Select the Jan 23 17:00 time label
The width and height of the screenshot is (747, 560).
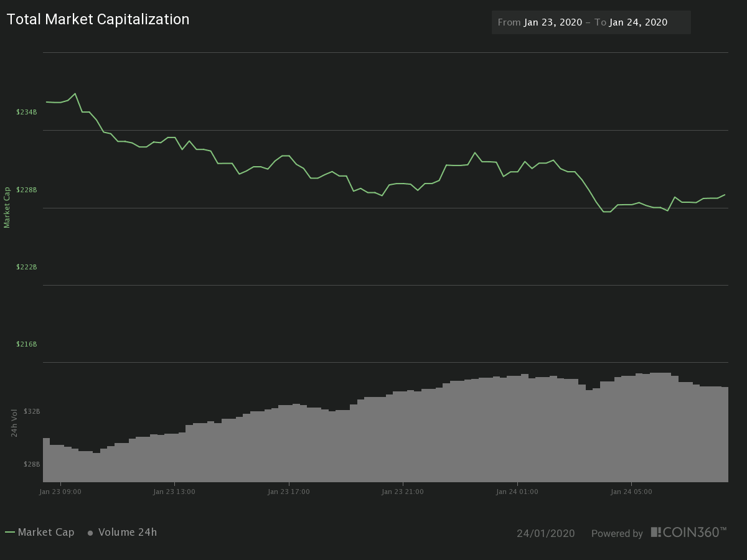[x=289, y=492]
